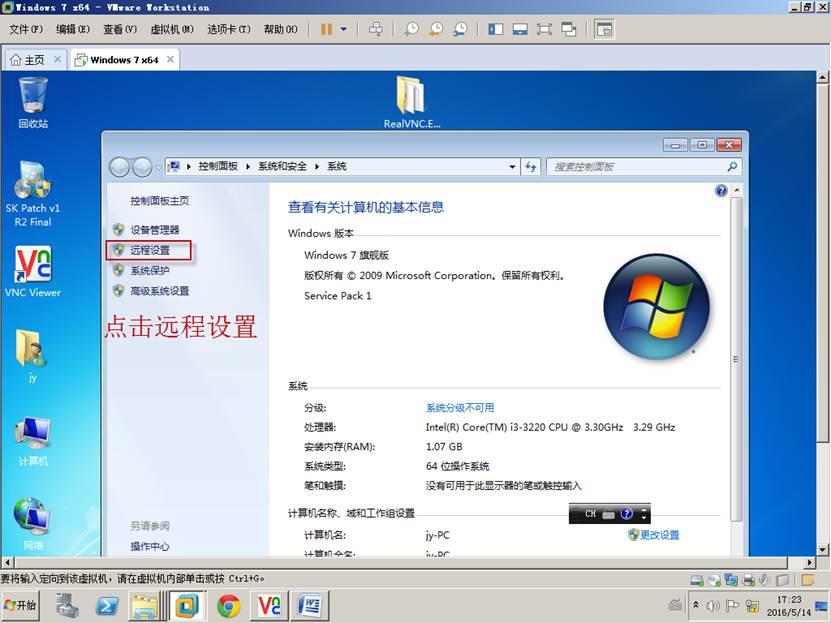Screen dimensions: 831x623
Task: Click the take snapshot clock icon
Action: [411, 29]
